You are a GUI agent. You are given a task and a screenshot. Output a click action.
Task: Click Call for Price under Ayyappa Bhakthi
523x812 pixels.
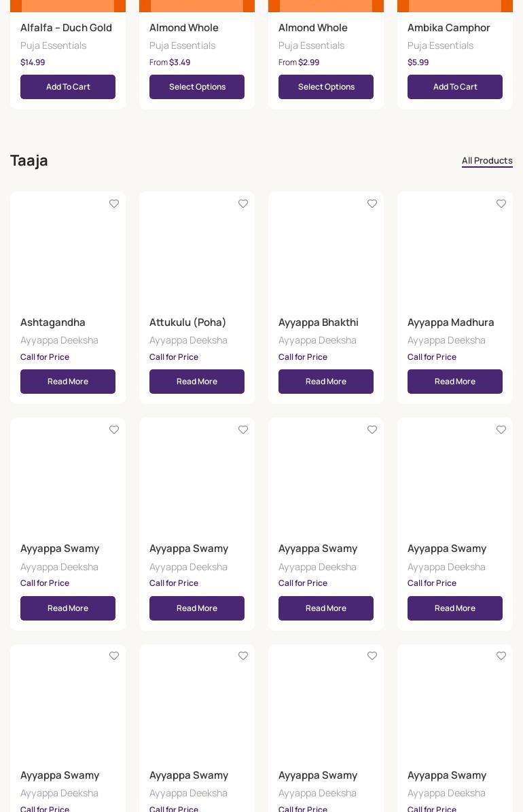point(303,357)
